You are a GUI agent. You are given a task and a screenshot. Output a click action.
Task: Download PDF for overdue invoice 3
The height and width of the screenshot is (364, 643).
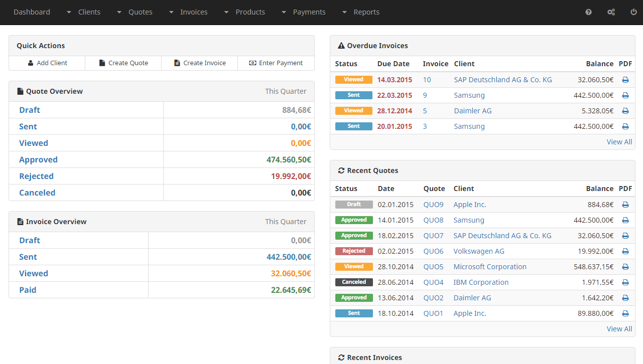625,126
